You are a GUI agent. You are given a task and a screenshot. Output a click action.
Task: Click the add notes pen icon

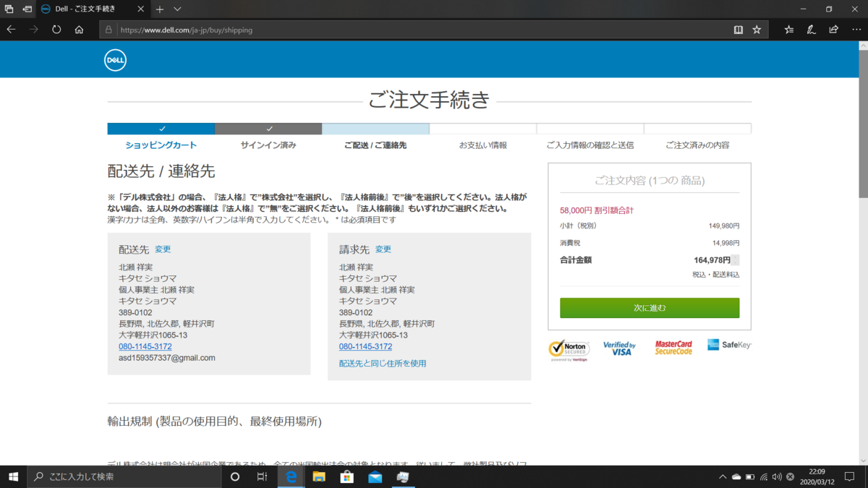[812, 30]
